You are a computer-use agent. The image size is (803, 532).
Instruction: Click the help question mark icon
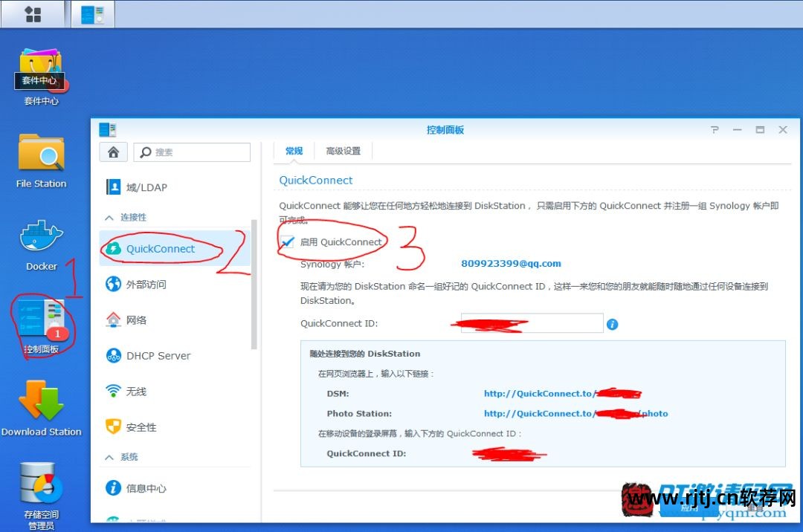pos(715,130)
